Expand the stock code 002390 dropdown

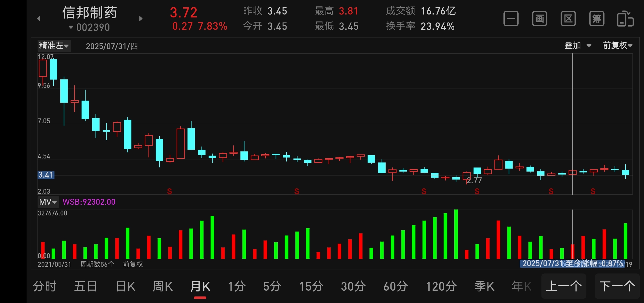(x=90, y=27)
